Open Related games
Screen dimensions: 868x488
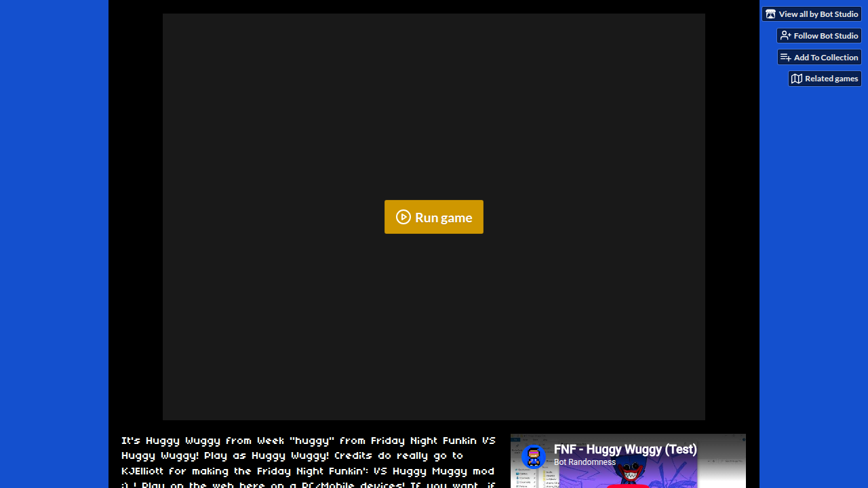pyautogui.click(x=825, y=79)
